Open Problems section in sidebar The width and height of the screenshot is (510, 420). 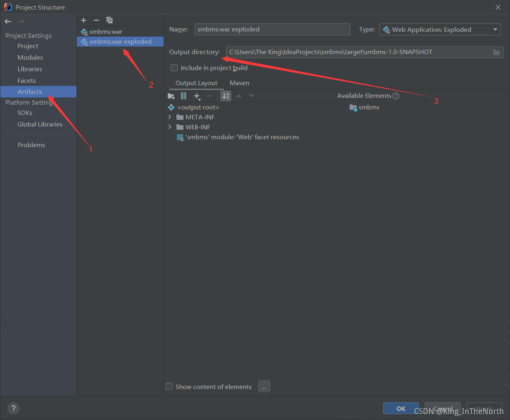click(x=31, y=145)
